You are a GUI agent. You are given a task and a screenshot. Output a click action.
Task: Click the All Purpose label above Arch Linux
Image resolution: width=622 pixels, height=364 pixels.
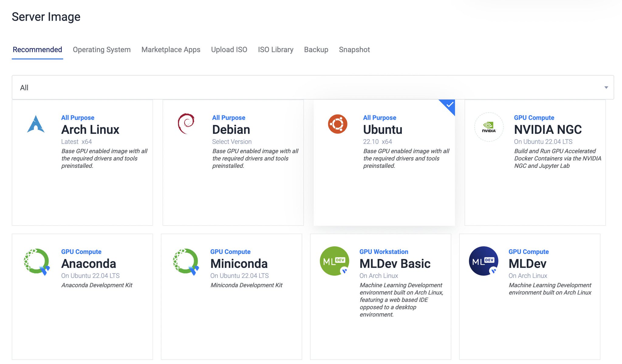pyautogui.click(x=78, y=118)
